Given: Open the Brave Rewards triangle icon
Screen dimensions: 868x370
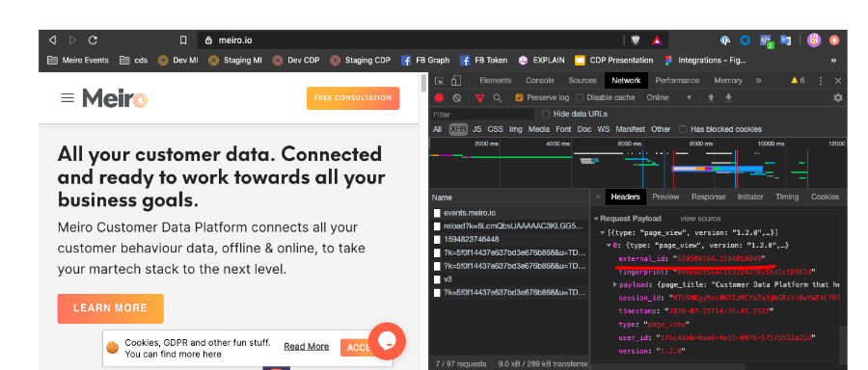Looking at the screenshot, I should (x=657, y=40).
